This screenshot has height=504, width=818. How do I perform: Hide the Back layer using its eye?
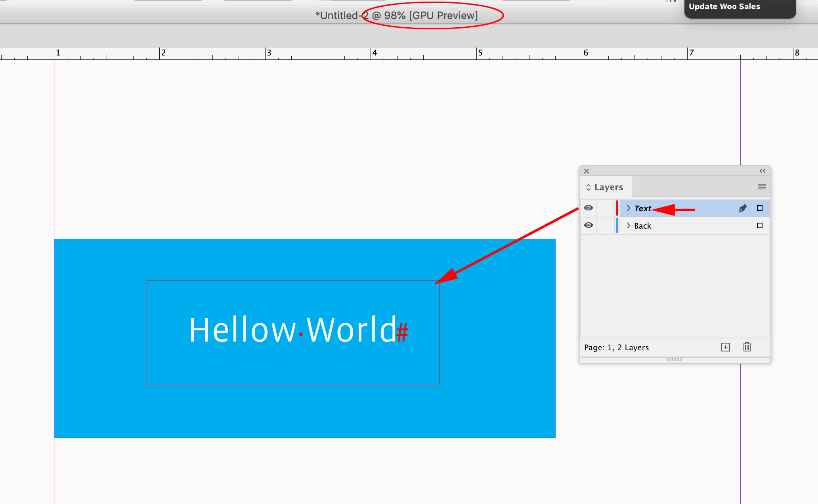point(589,225)
